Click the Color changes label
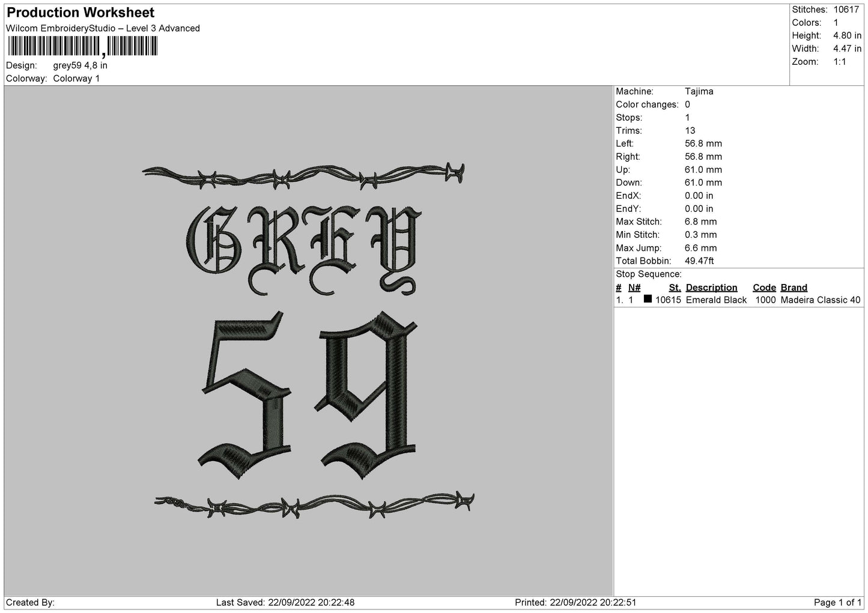Image resolution: width=868 pixels, height=613 pixels. [647, 104]
